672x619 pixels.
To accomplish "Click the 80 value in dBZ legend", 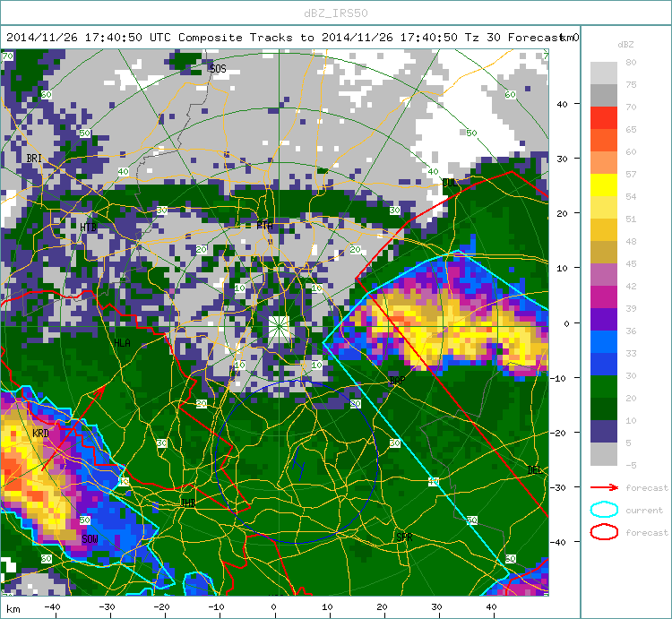I will pos(631,62).
